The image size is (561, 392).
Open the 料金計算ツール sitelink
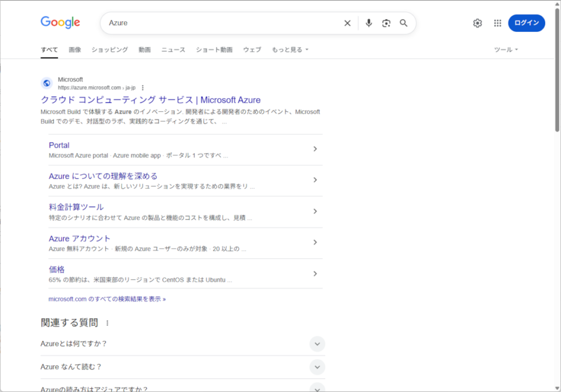(x=76, y=207)
